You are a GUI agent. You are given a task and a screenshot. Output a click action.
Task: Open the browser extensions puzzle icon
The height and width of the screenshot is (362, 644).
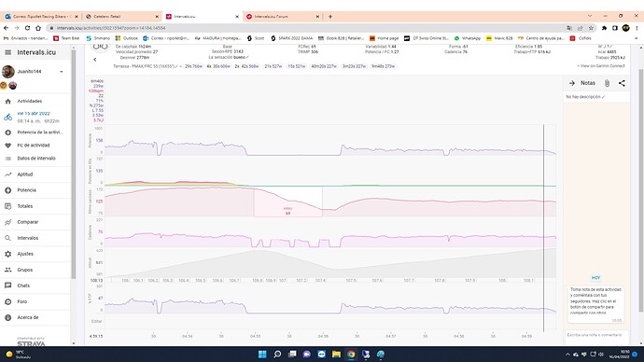(604, 28)
